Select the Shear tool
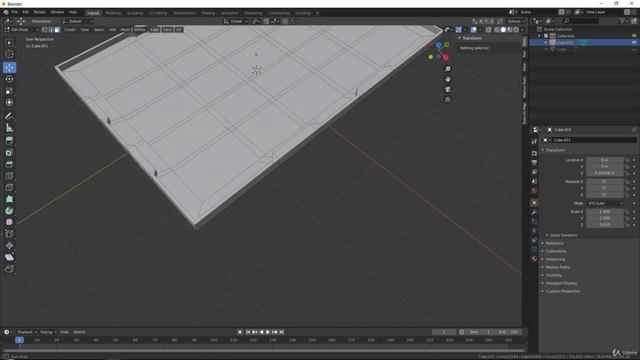 [9, 257]
